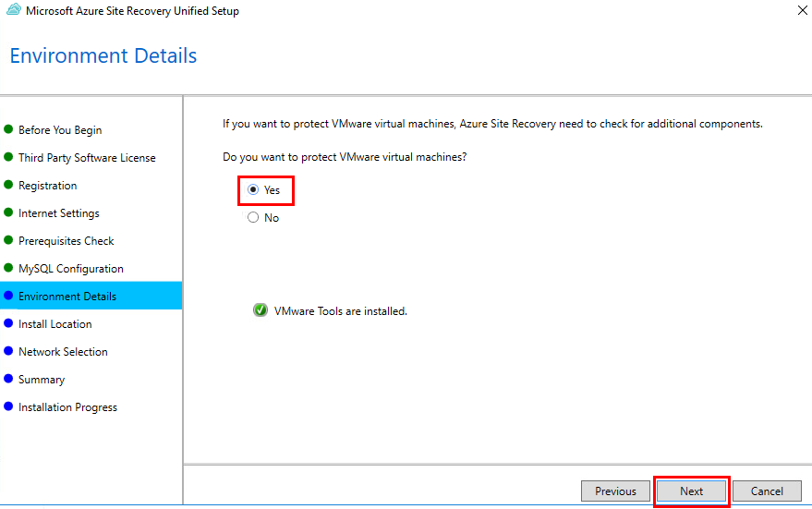Jump to the Install Location step
The width and height of the screenshot is (812, 509).
pyautogui.click(x=55, y=324)
